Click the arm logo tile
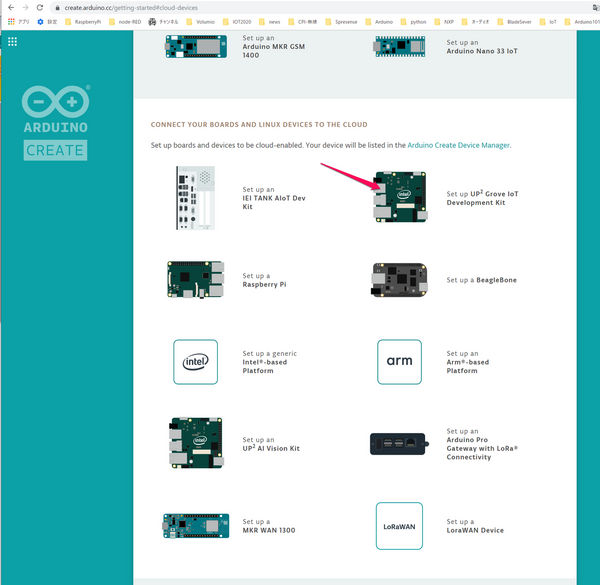Screen dimensions: 600x585 [399, 362]
